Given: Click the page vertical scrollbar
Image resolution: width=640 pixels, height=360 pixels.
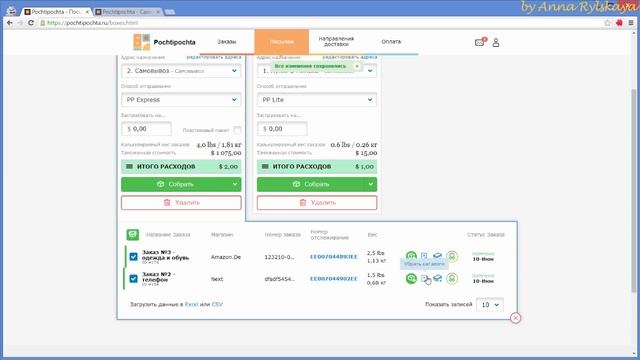Looking at the screenshot, I should pyautogui.click(x=633, y=190).
